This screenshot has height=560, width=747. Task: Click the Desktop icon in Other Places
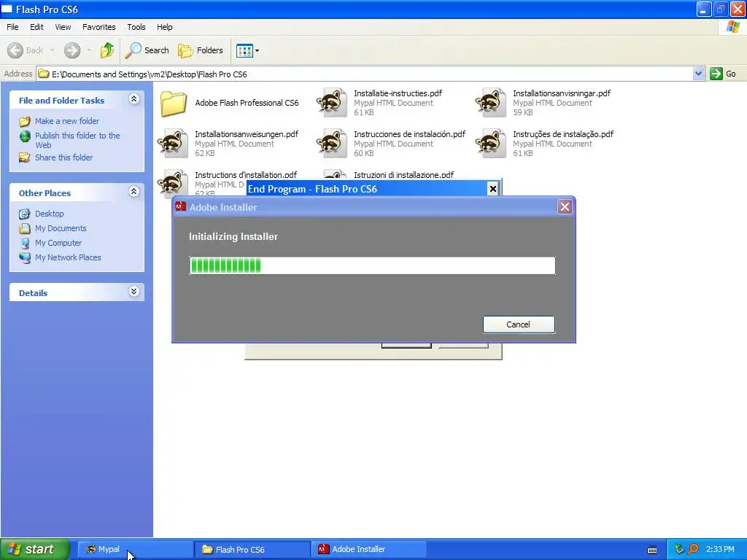24,214
